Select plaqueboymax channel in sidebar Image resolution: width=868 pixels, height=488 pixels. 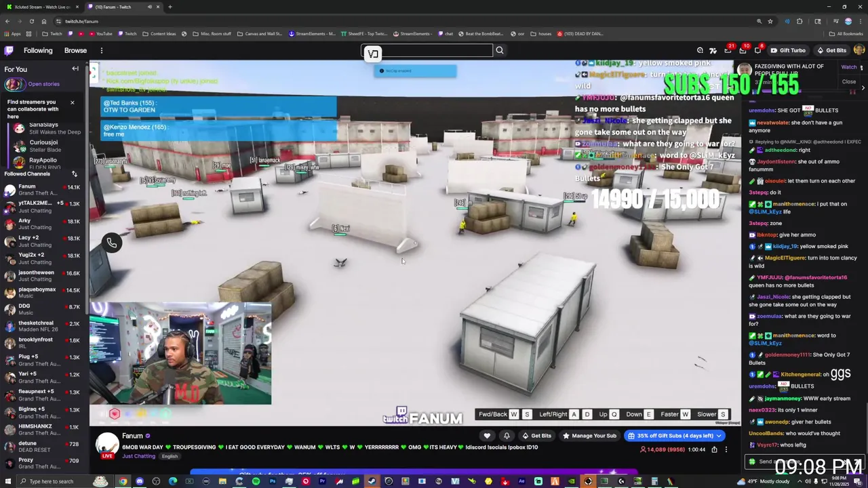(x=44, y=293)
